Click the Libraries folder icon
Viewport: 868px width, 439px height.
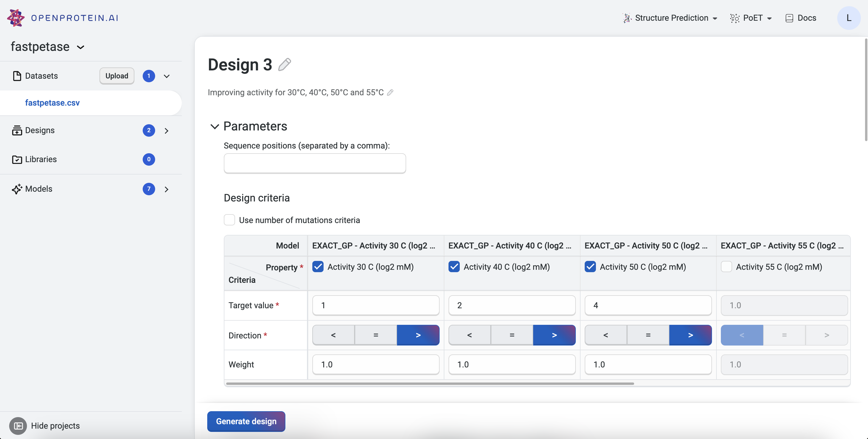click(x=17, y=159)
